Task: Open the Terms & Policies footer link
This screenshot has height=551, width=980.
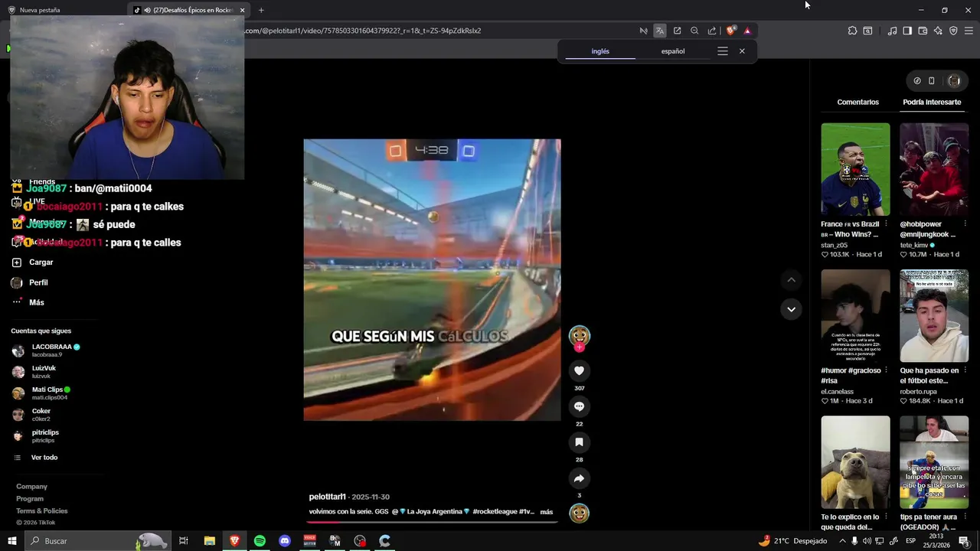Action: coord(42,511)
